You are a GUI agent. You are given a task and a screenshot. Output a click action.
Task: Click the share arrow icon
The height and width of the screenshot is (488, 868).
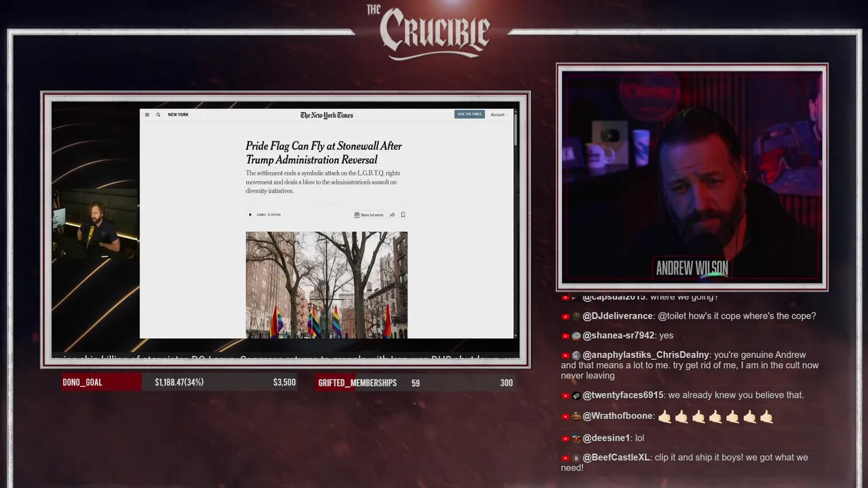pyautogui.click(x=392, y=215)
